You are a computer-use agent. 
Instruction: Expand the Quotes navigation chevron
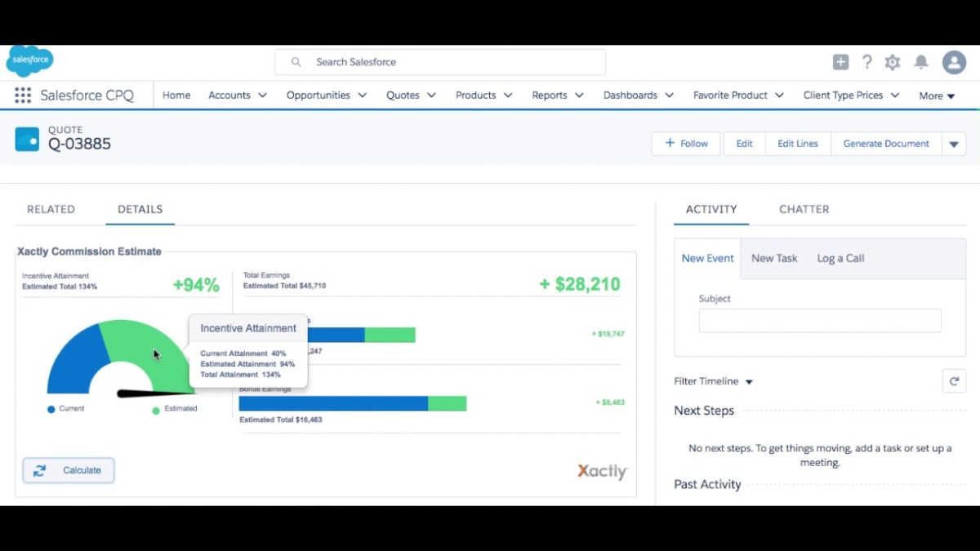point(432,96)
